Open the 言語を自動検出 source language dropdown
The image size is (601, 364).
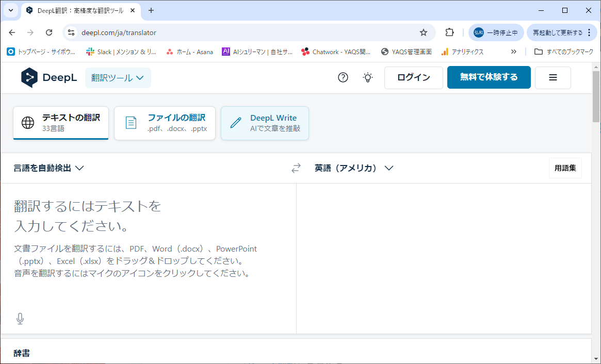click(48, 168)
